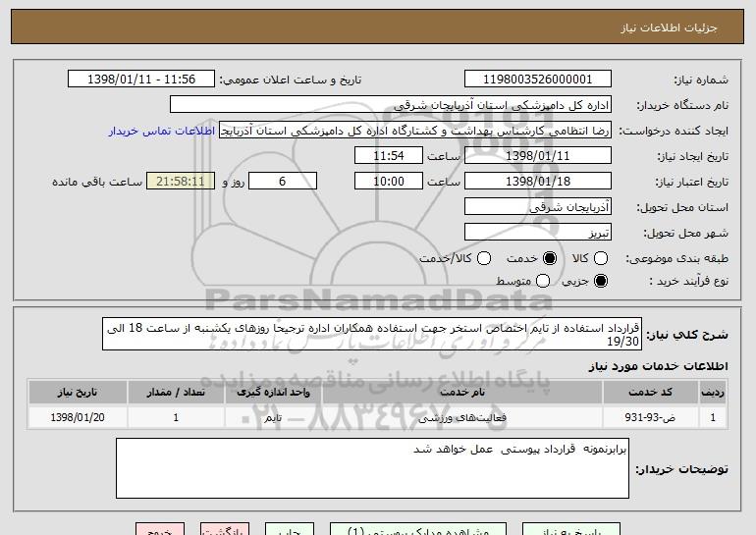Click the delivery city field تبریز
This screenshot has width=756, height=535.
tap(538, 233)
